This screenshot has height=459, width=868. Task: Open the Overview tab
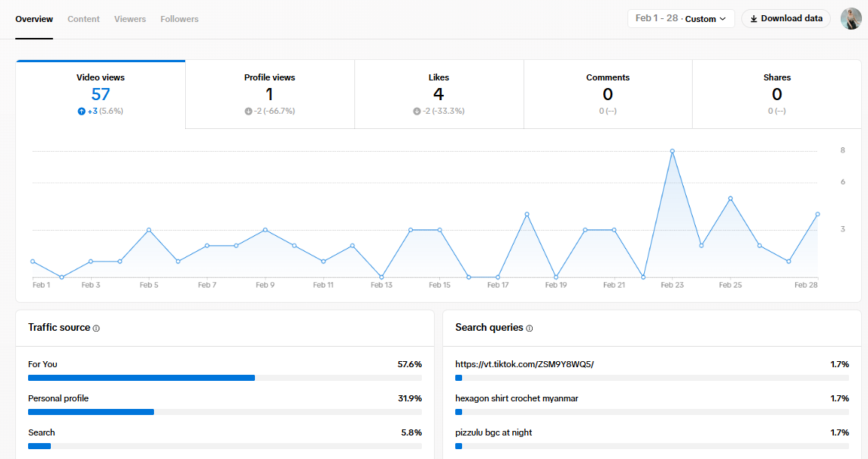tap(34, 19)
